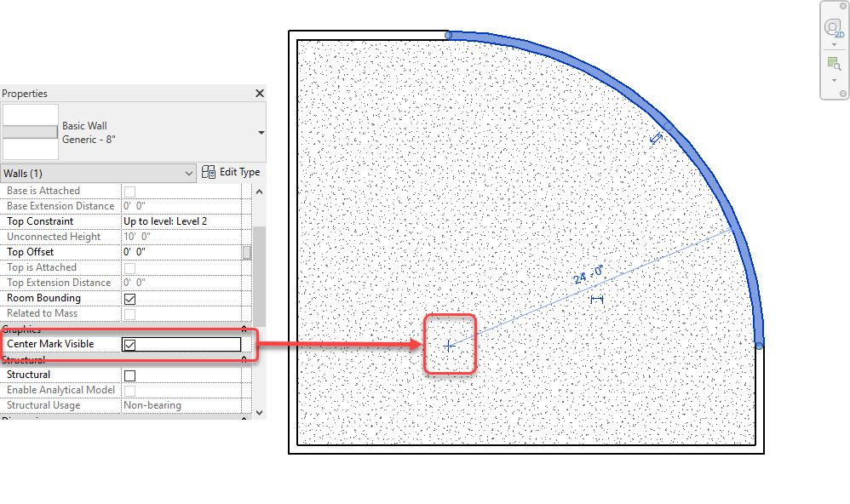Screen dimensions: 850x504
Task: Click the top endpoint grip of the arc wall
Action: (x=449, y=35)
